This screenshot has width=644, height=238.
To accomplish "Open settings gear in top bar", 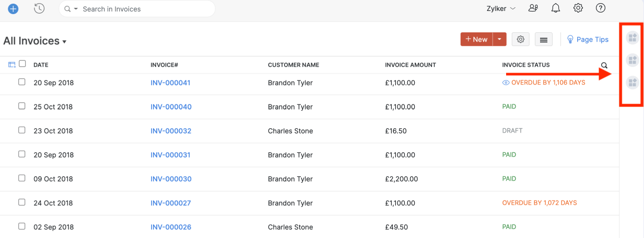I will (x=578, y=8).
